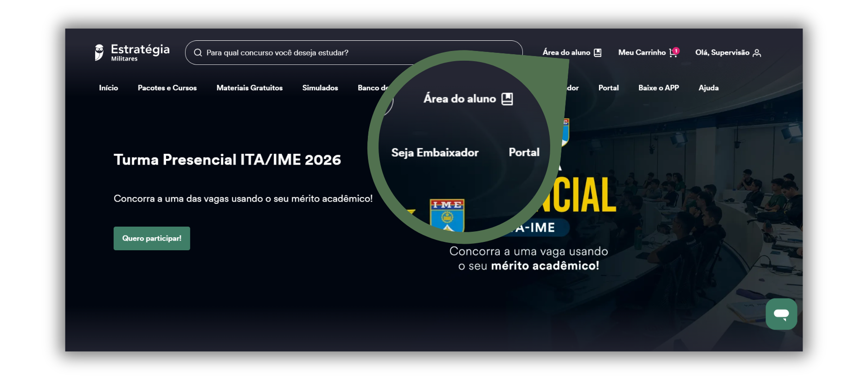868x380 pixels.
Task: Click the Quero participar! button
Action: coord(152,238)
